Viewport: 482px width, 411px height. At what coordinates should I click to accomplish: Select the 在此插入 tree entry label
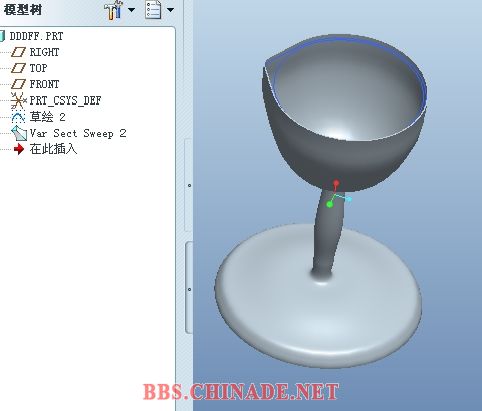click(53, 149)
